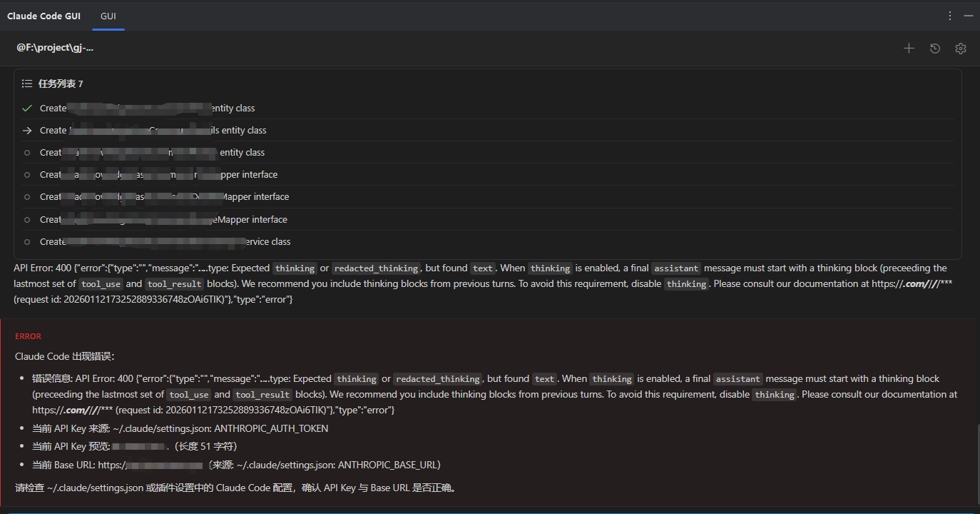This screenshot has height=514, width=980.
Task: Select the completed 'entity class' first task
Action: pos(488,109)
